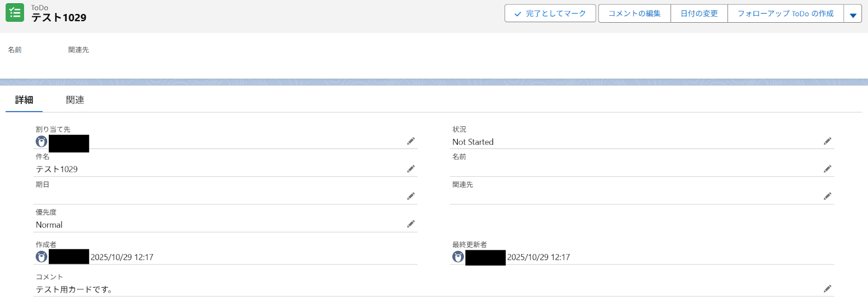Viewport: 868px width, 304px height.
Task: Open the 最終更新者 user name link
Action: [486, 257]
